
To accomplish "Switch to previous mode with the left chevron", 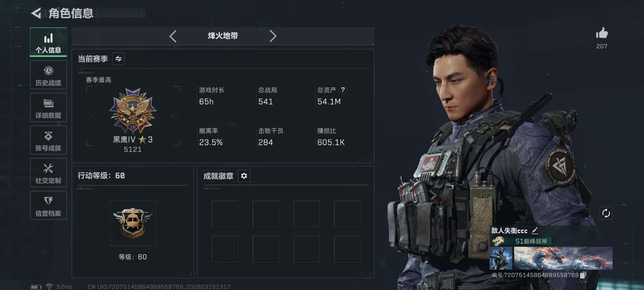I will click(173, 36).
